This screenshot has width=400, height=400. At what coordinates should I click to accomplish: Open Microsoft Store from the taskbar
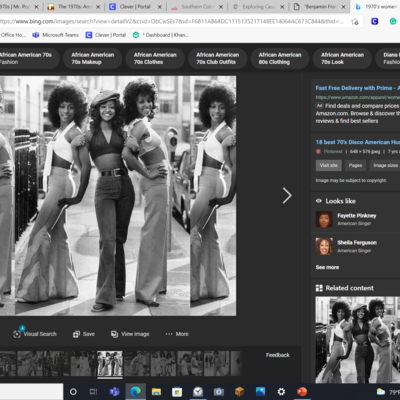(x=177, y=392)
